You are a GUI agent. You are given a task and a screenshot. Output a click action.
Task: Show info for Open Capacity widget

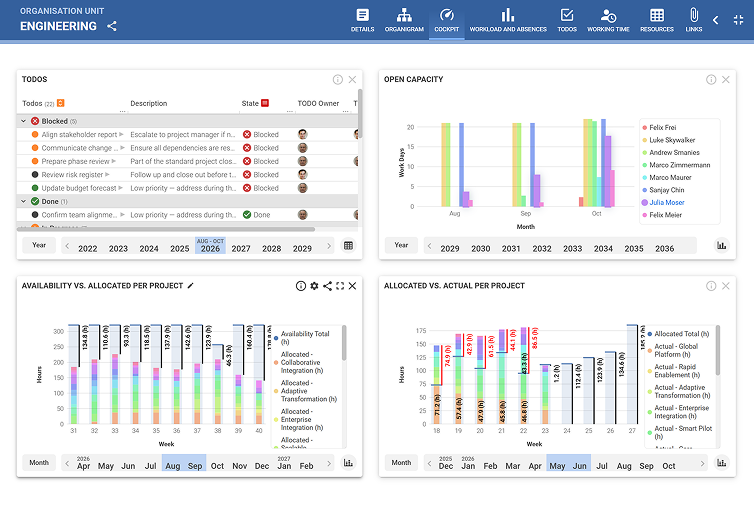click(x=711, y=79)
